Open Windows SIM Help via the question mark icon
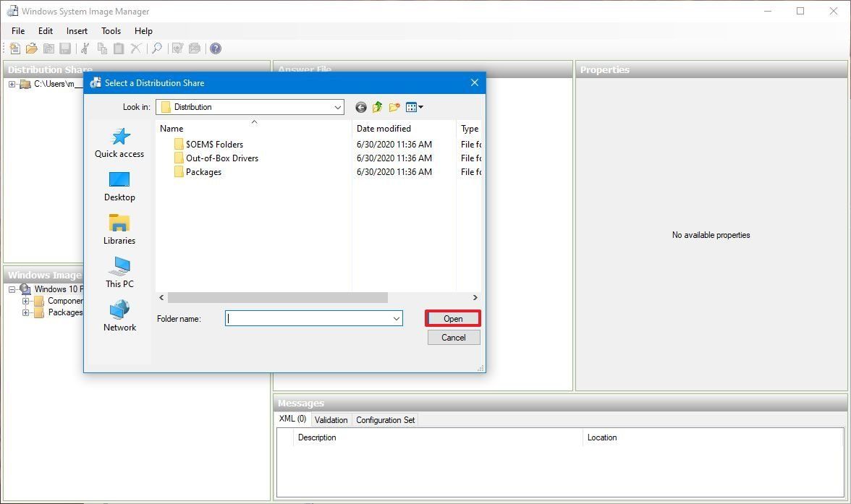The image size is (851, 504). coord(215,48)
